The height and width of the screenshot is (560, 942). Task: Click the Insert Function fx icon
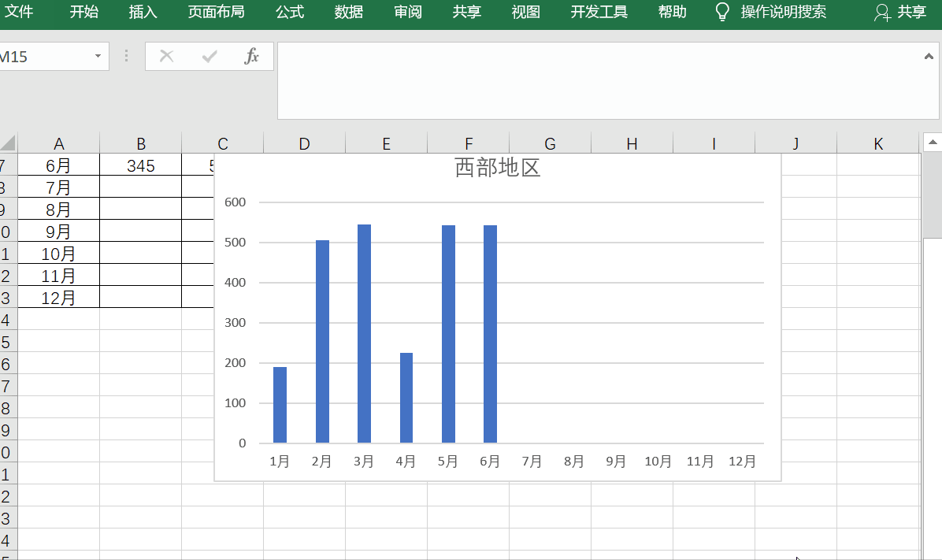pos(251,56)
